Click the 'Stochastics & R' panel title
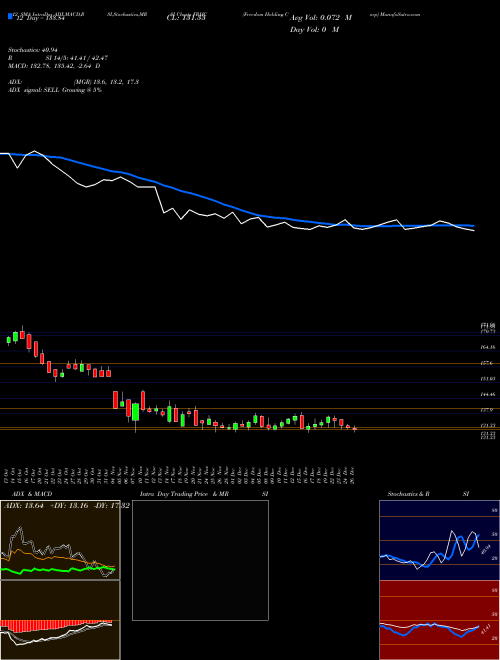The height and width of the screenshot is (660, 500). 409,494
